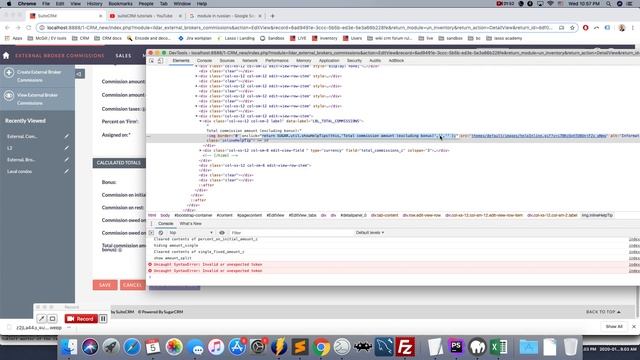Click the #EditView breadcrumb item

(x=275, y=215)
